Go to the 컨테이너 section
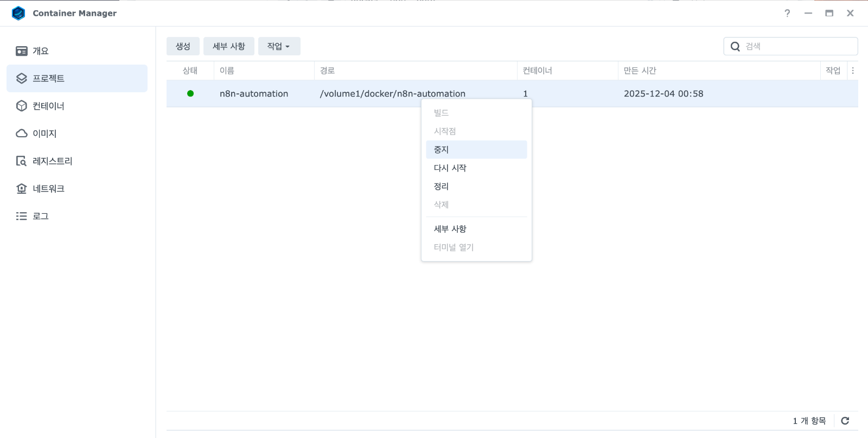Image resolution: width=868 pixels, height=438 pixels. tap(77, 106)
